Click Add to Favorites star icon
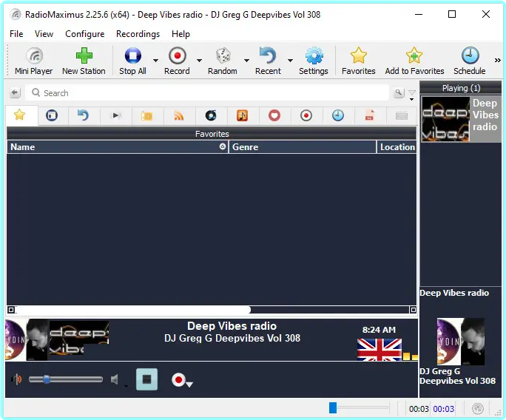Screen dimensions: 506x420 pos(414,61)
